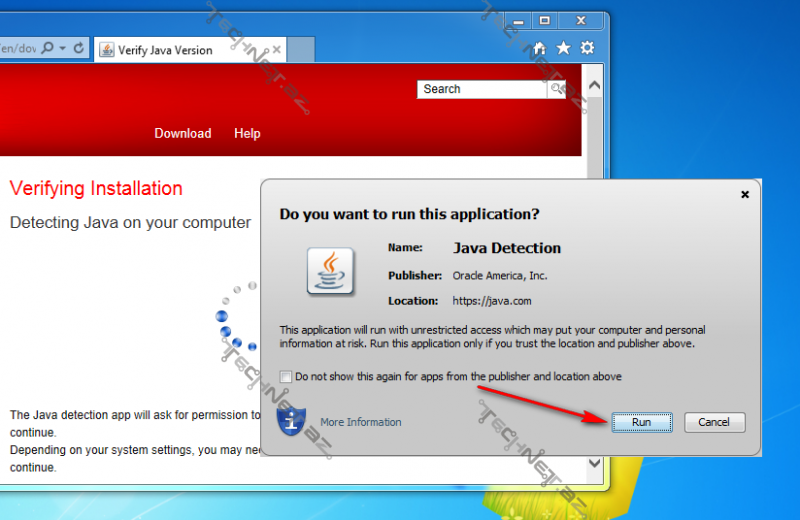Screen dimensions: 800x520
Task: Maximize the browser window
Action: point(545,21)
